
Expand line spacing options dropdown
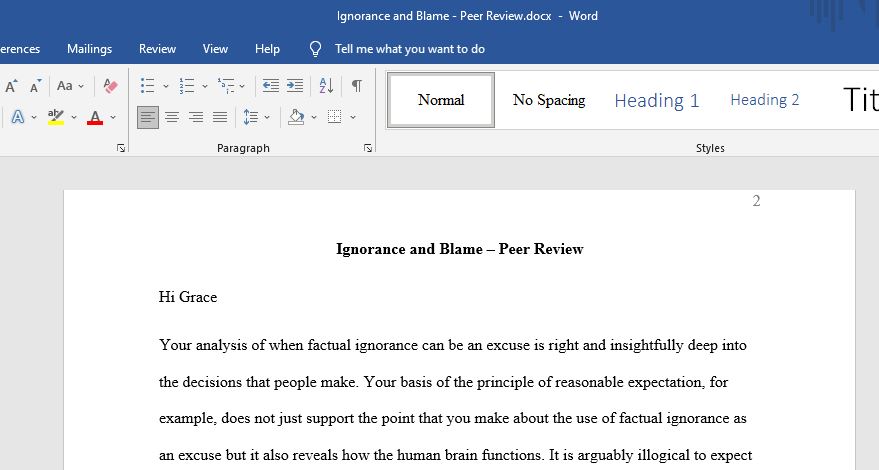coord(267,118)
